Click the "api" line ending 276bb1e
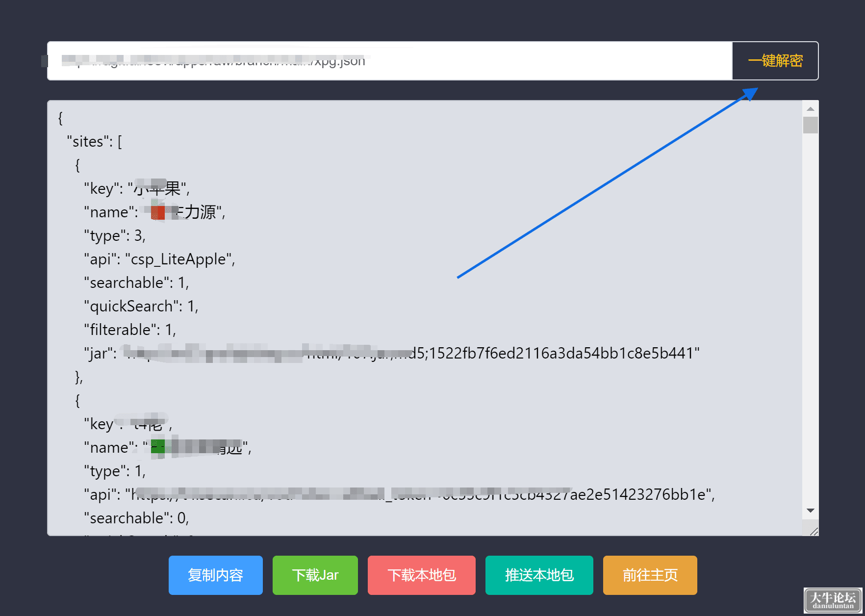This screenshot has width=865, height=616. click(x=399, y=494)
